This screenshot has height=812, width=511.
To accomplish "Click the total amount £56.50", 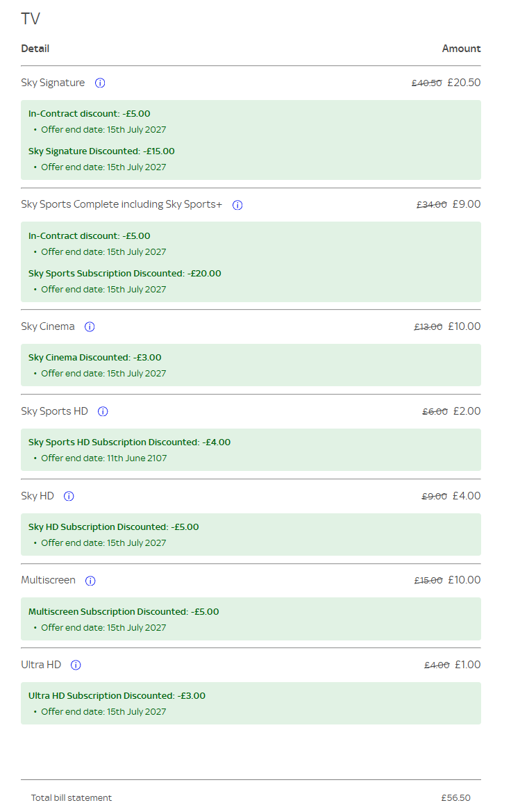I will [456, 798].
